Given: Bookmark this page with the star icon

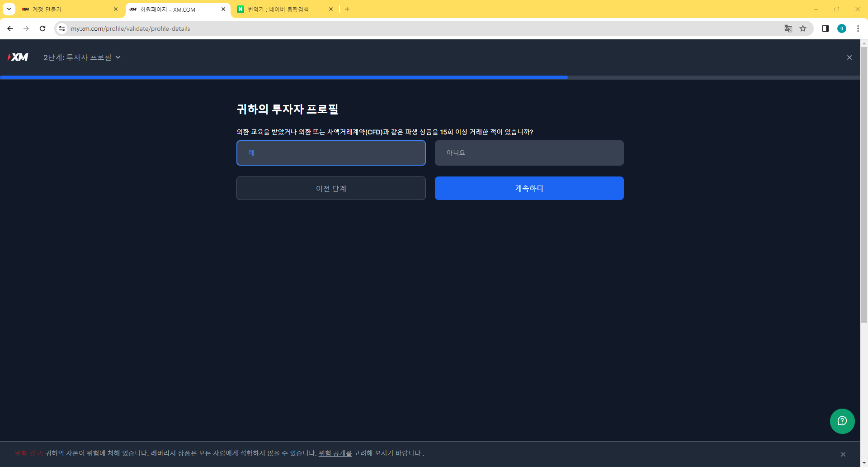Looking at the screenshot, I should [x=803, y=28].
